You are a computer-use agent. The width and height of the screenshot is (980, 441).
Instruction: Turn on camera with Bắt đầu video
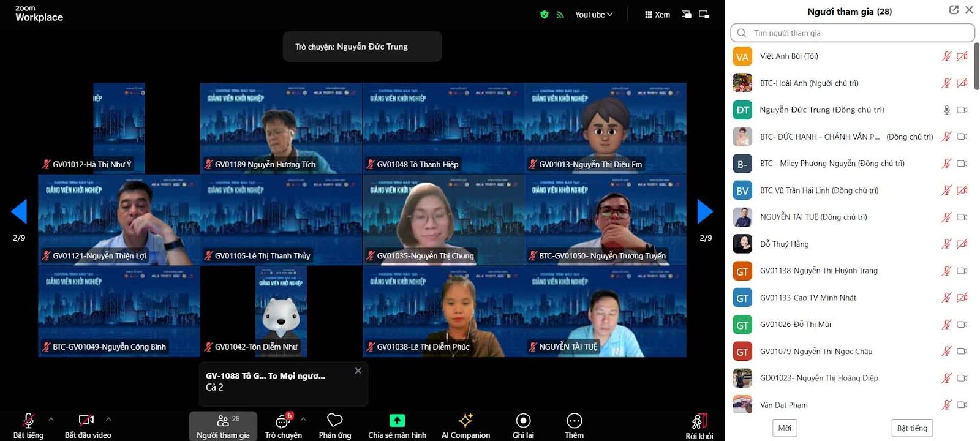point(86,421)
